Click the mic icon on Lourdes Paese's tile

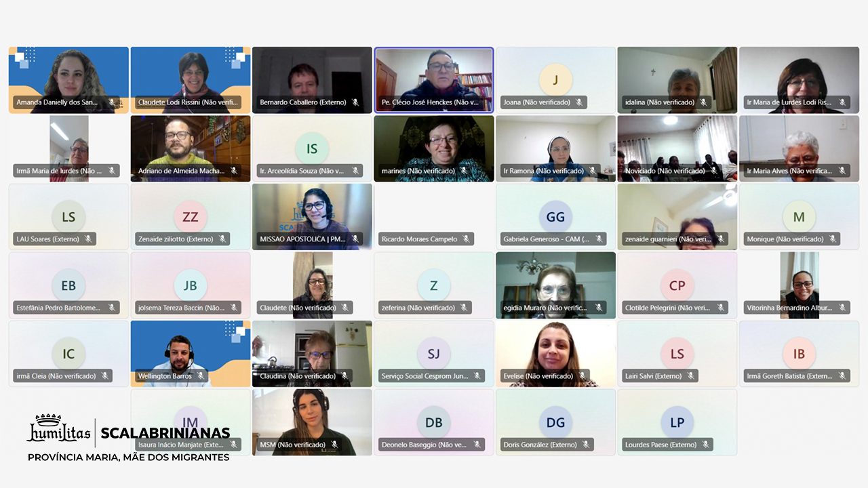pos(705,445)
